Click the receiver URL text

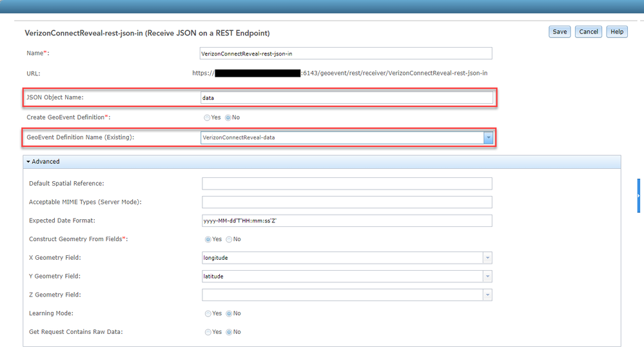pos(340,73)
